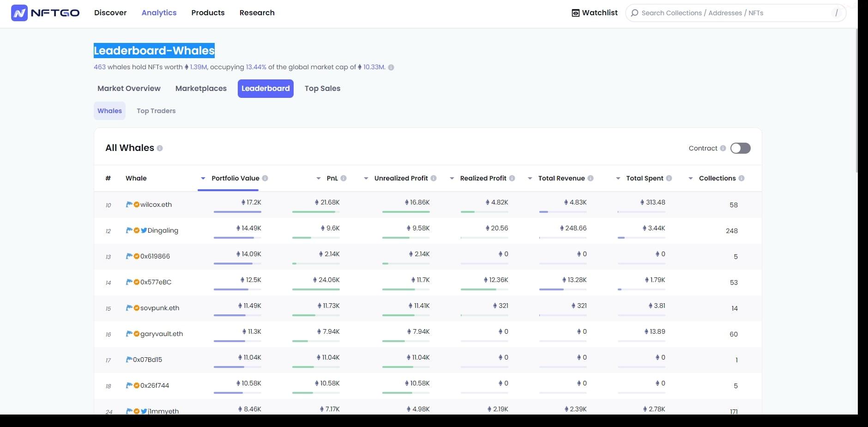Click verified badge beside sovpunk.eth
Screen dimensions: 868x427
(137, 307)
